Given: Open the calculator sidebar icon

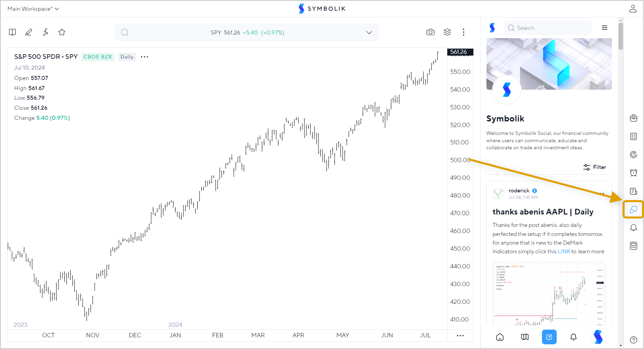Looking at the screenshot, I should [x=634, y=246].
